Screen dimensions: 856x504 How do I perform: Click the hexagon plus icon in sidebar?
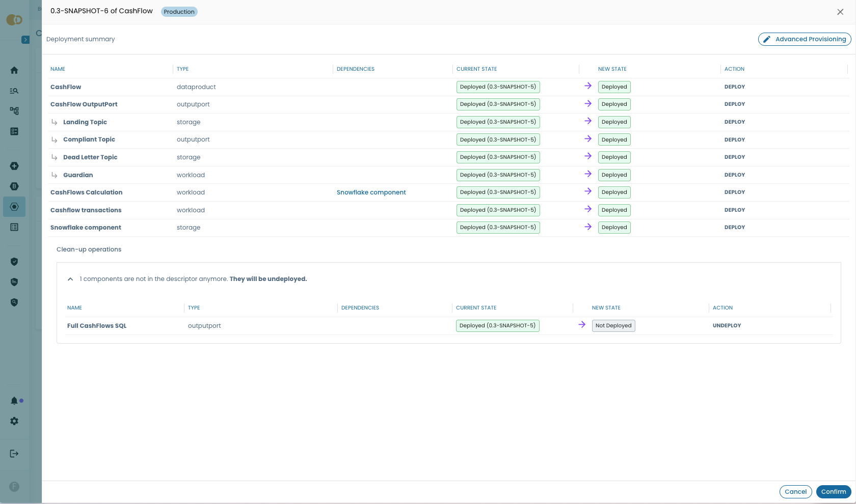(x=14, y=166)
